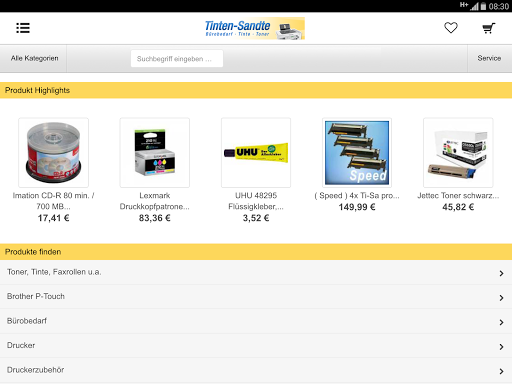Tap the battery status icon
The image size is (512, 384).
483,6
